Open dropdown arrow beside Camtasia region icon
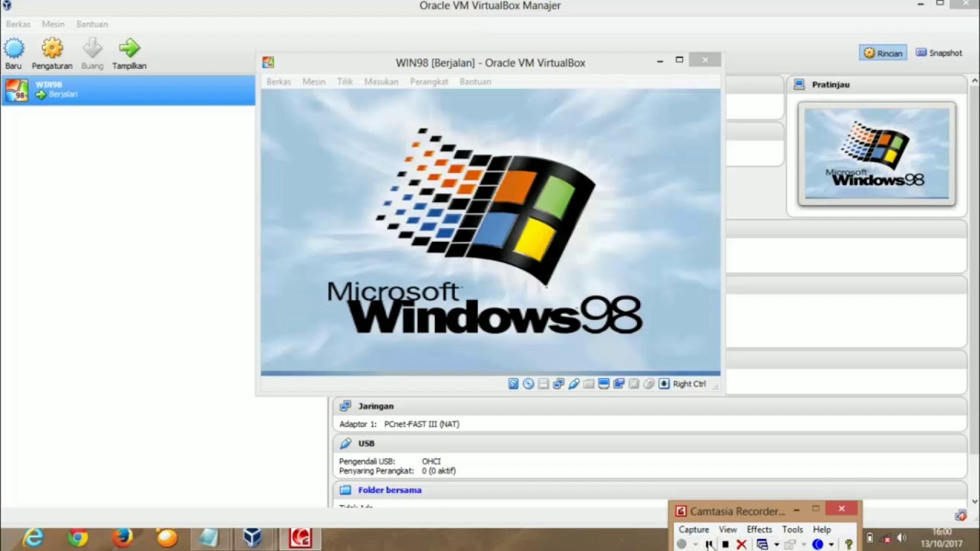 point(776,545)
